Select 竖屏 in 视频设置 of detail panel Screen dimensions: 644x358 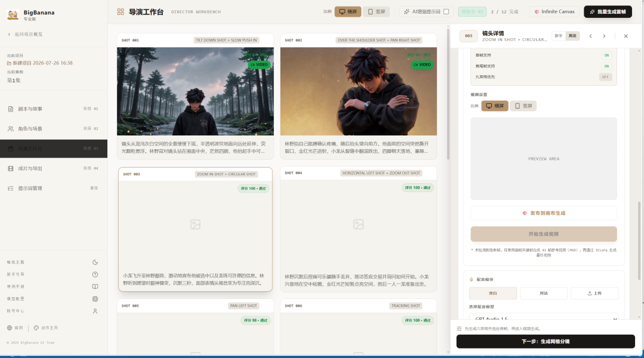(x=524, y=106)
